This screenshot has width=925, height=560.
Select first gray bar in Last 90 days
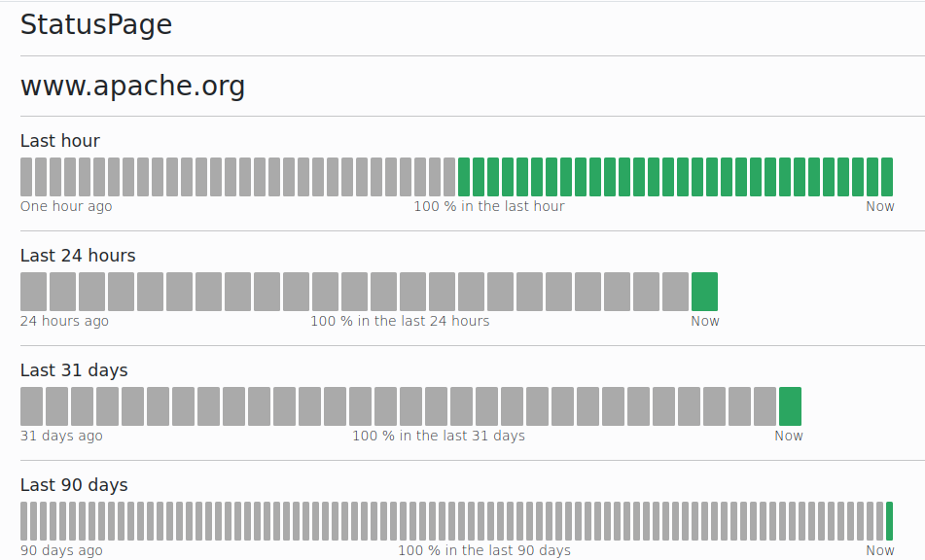coord(23,521)
